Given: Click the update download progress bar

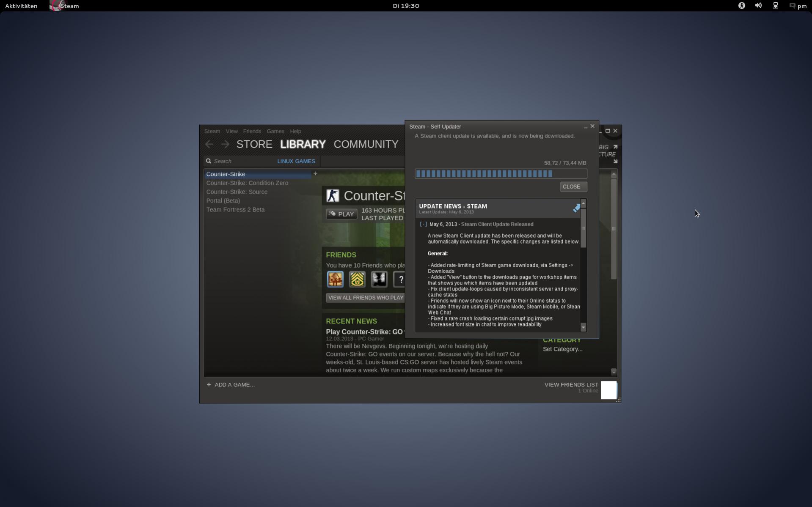Looking at the screenshot, I should 501,173.
